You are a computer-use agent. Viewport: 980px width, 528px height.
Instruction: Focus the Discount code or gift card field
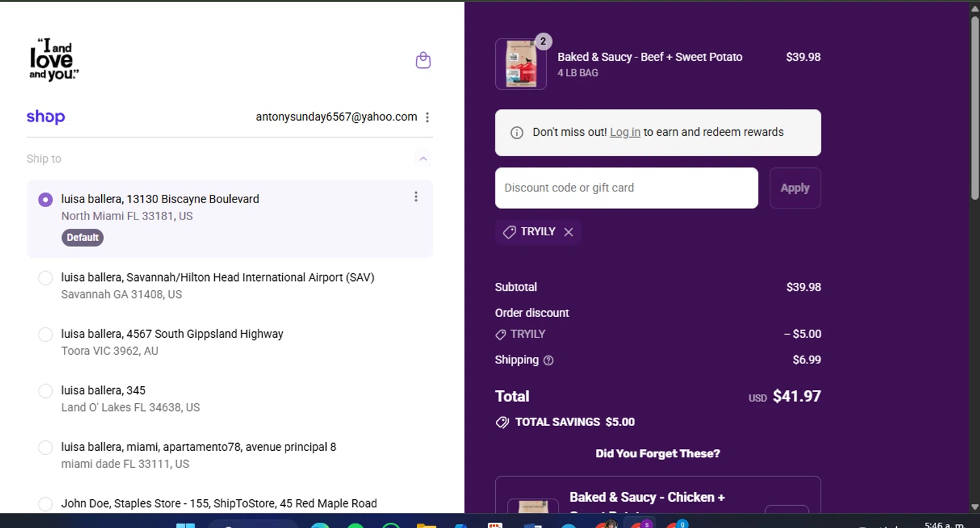click(x=627, y=188)
